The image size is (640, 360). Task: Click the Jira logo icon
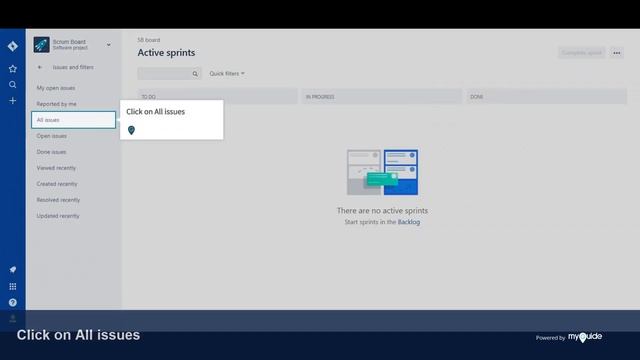pyautogui.click(x=13, y=46)
